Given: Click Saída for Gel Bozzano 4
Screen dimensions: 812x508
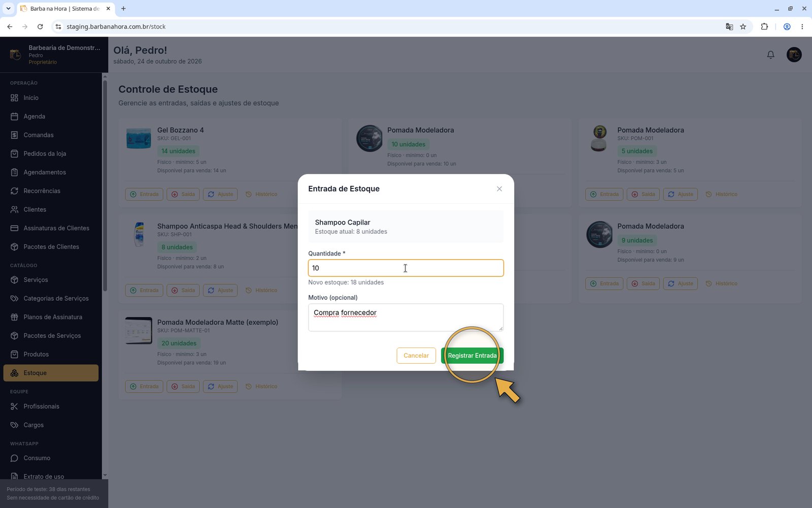Looking at the screenshot, I should (183, 194).
